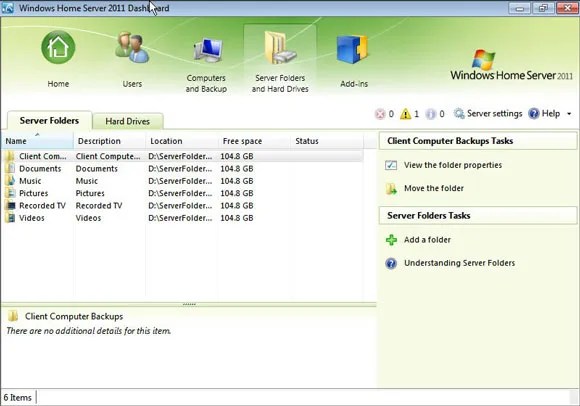Sort by the Location column header
This screenshot has width=580, height=406.
(x=182, y=141)
